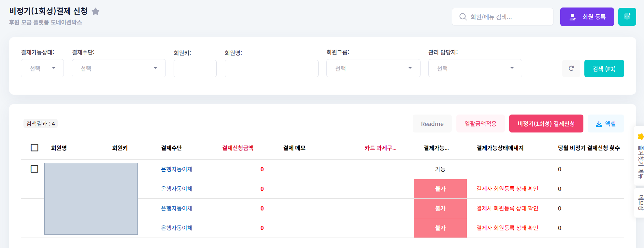Click the refresh reset icon button
Viewport: 644px width, 248px height.
[x=571, y=69]
